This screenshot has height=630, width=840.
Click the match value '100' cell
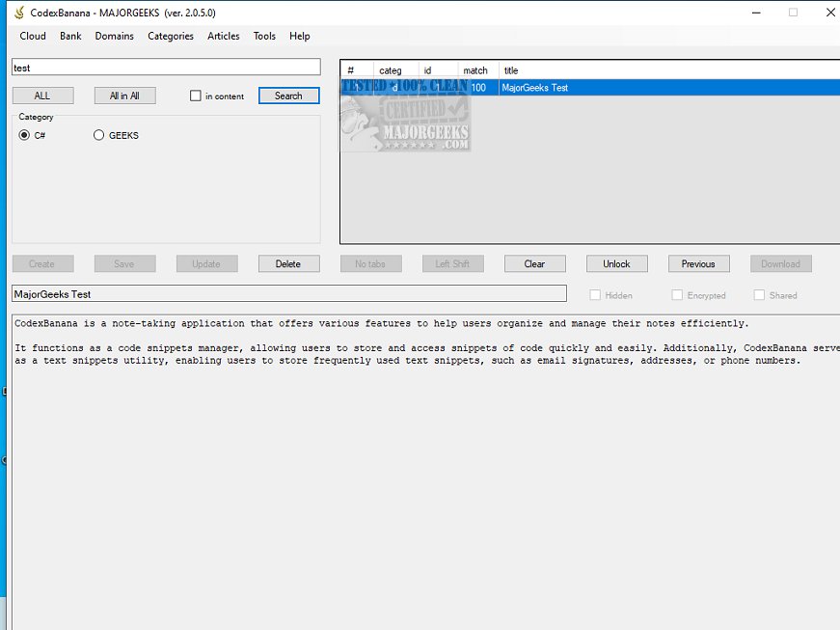(x=478, y=88)
